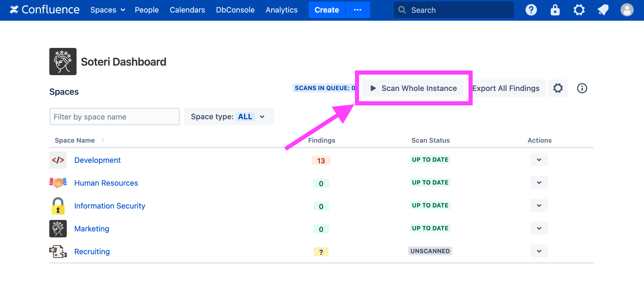The image size is (644, 294).
Task: Open the notifications icon in header
Action: pyautogui.click(x=603, y=10)
